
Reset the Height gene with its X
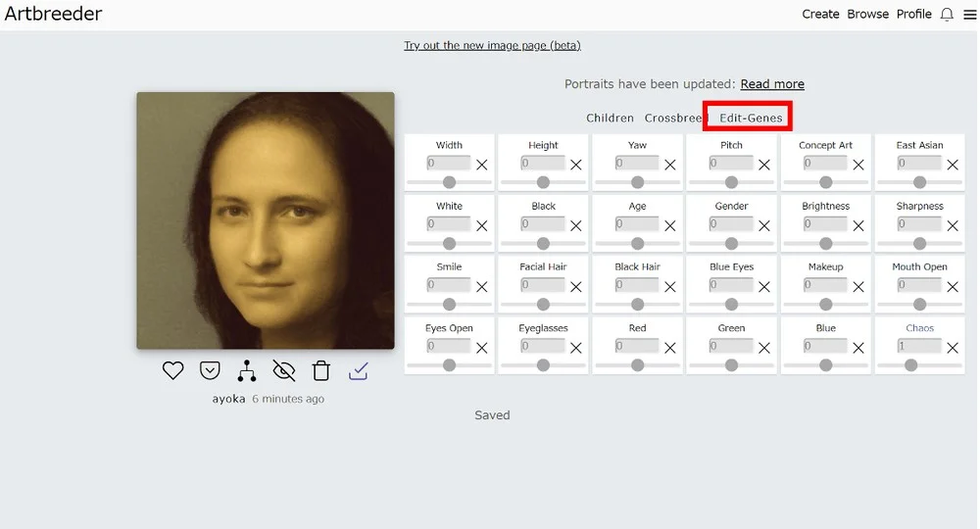575,165
